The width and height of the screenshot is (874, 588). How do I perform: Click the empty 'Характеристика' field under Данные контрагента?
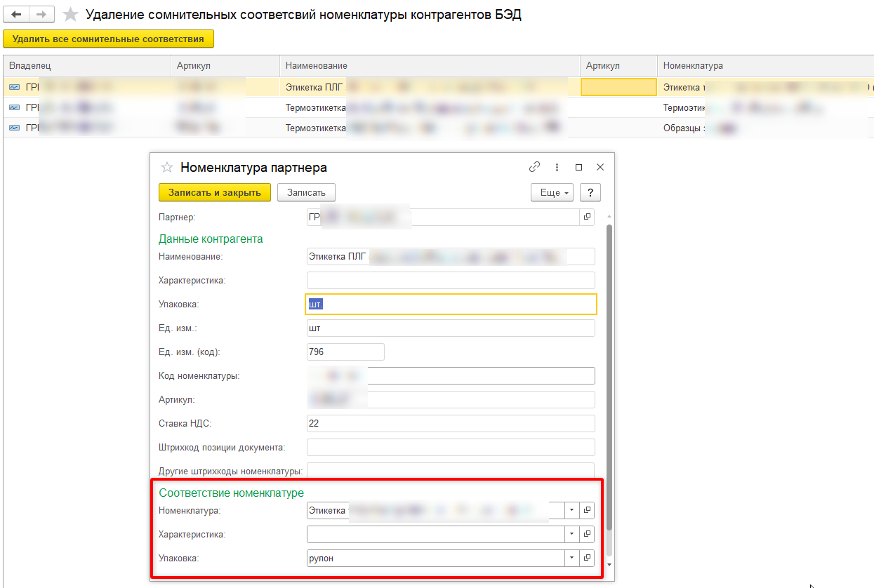point(451,280)
